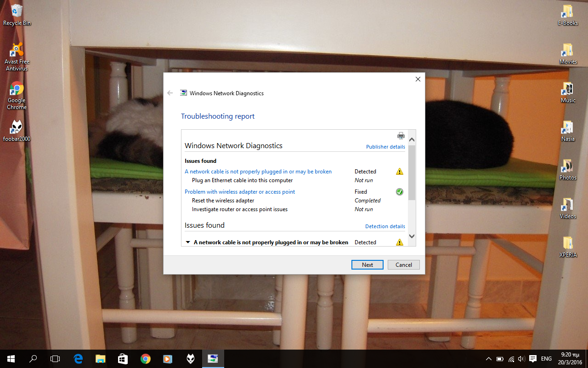Open Google Chrome desktop shortcut

[x=17, y=95]
